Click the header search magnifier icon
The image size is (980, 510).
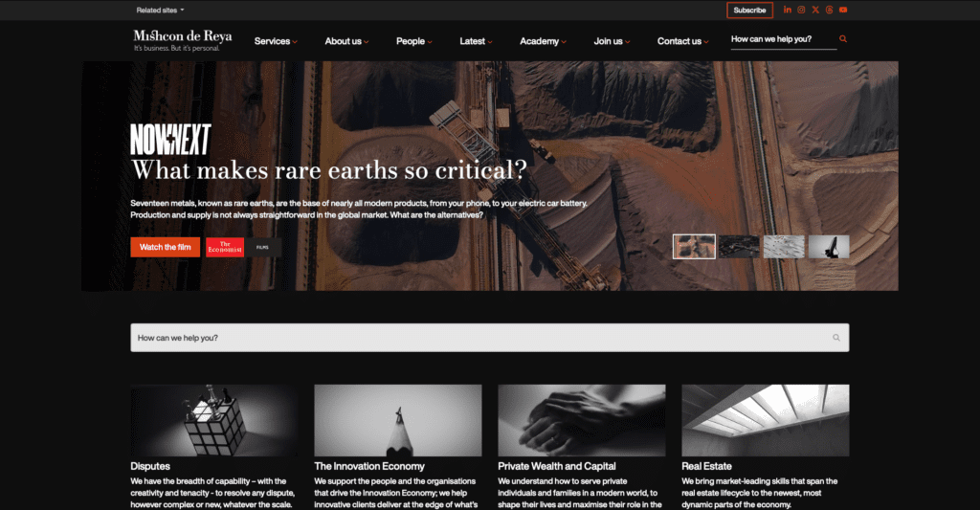click(x=843, y=39)
